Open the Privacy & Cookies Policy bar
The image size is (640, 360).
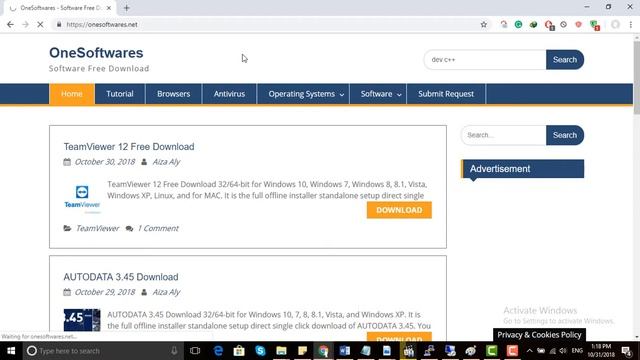coord(539,335)
